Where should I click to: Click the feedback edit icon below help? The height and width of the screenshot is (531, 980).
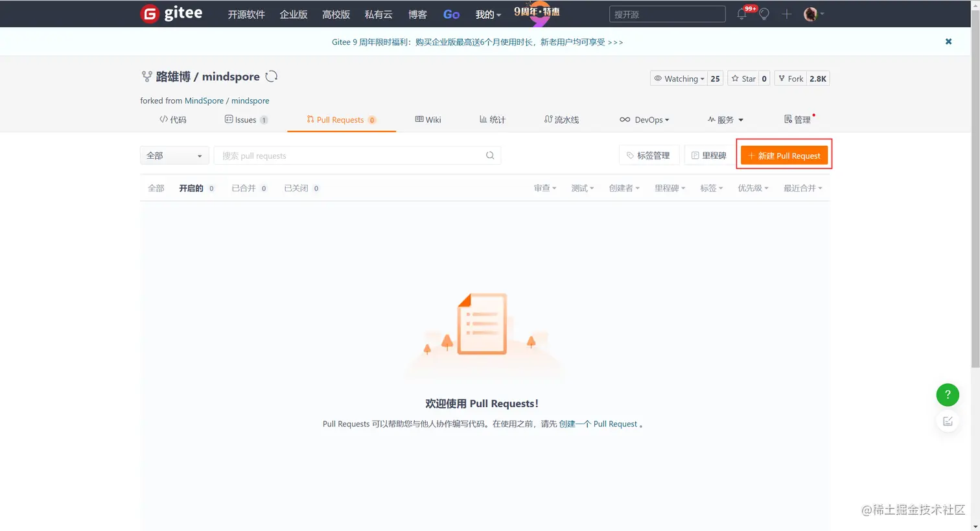pyautogui.click(x=948, y=421)
